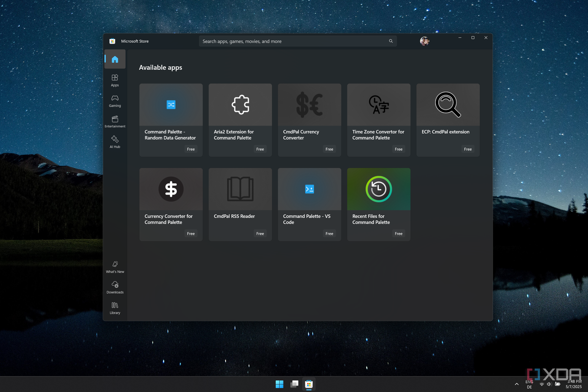Open the Gaming section

[115, 101]
